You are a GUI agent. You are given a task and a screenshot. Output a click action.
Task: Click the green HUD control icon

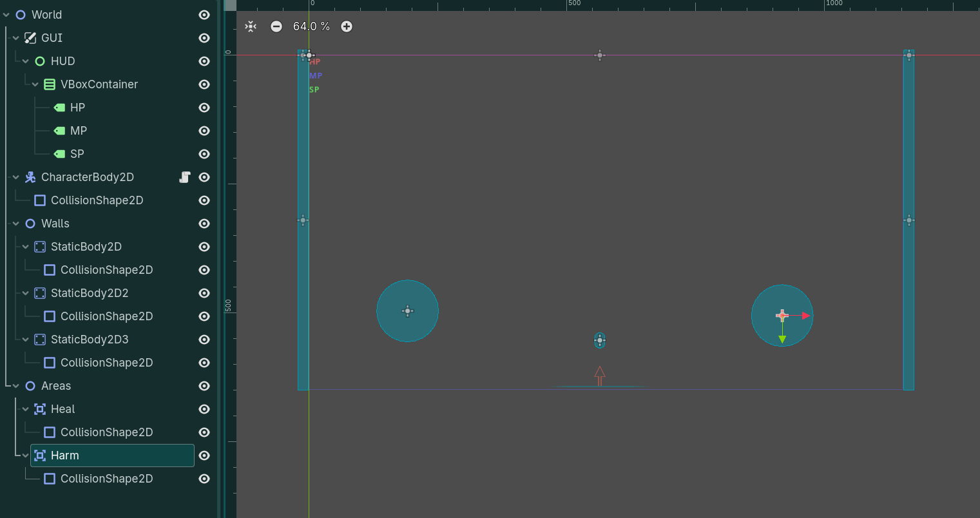click(40, 61)
